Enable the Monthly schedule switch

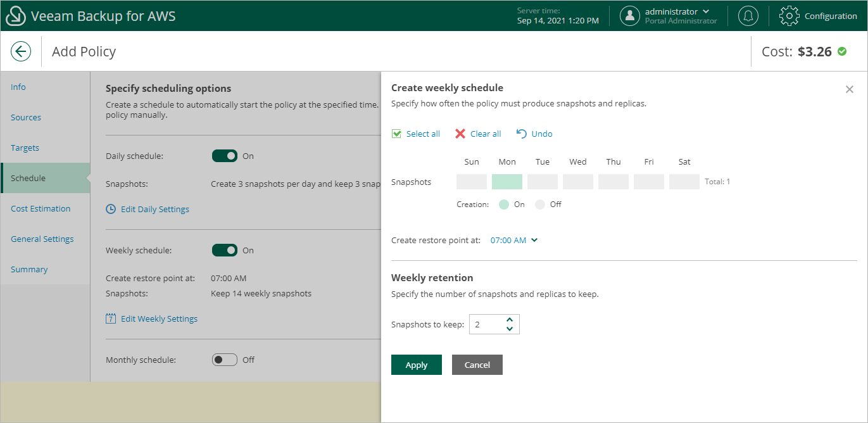(225, 360)
